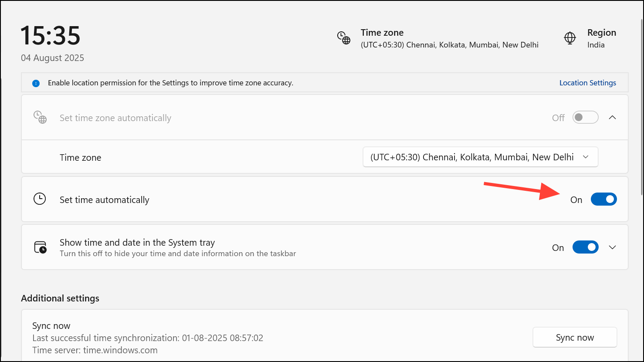Click the blue info icon in the banner
This screenshot has height=362, width=644.
click(x=36, y=83)
